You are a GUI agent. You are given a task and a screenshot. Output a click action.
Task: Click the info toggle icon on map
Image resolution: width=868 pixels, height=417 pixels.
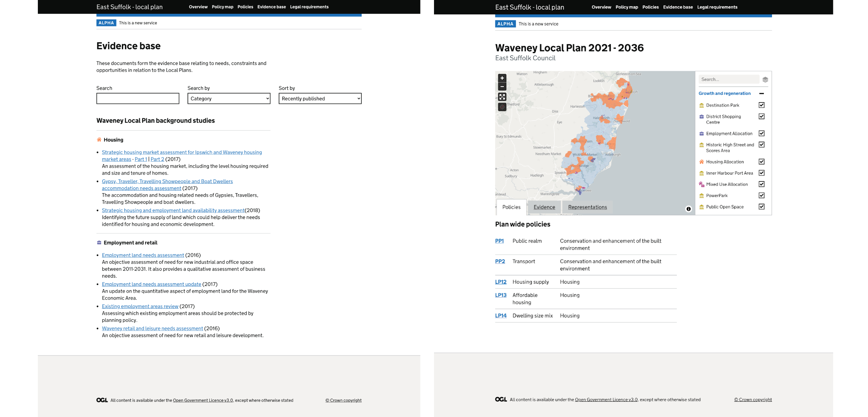pyautogui.click(x=688, y=209)
